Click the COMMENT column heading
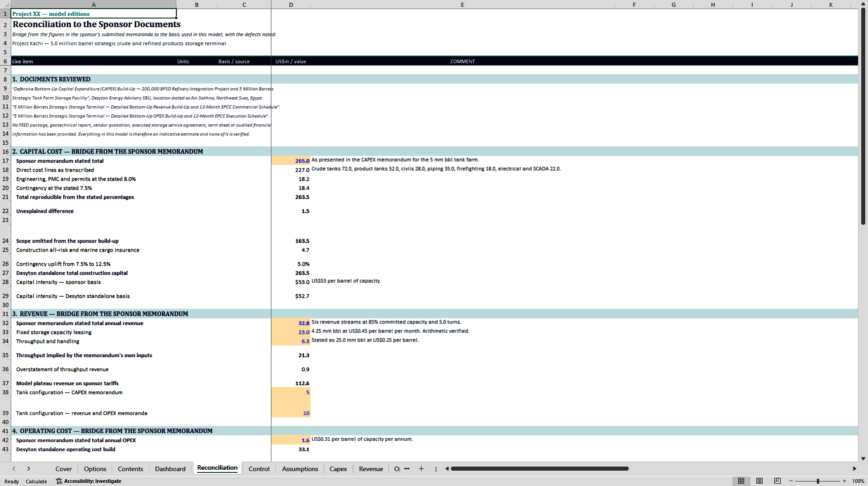 [x=462, y=61]
